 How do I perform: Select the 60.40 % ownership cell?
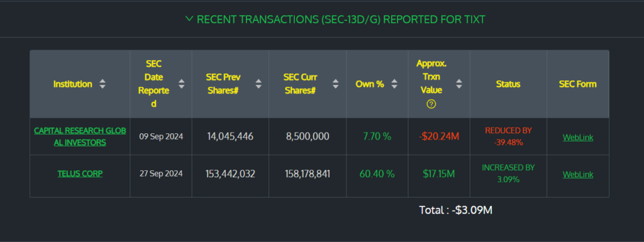point(377,174)
